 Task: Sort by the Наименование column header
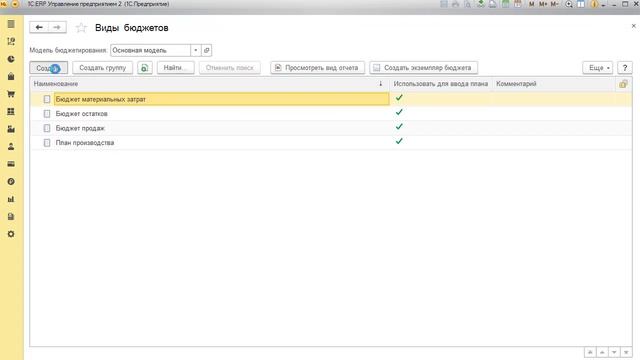pos(210,84)
